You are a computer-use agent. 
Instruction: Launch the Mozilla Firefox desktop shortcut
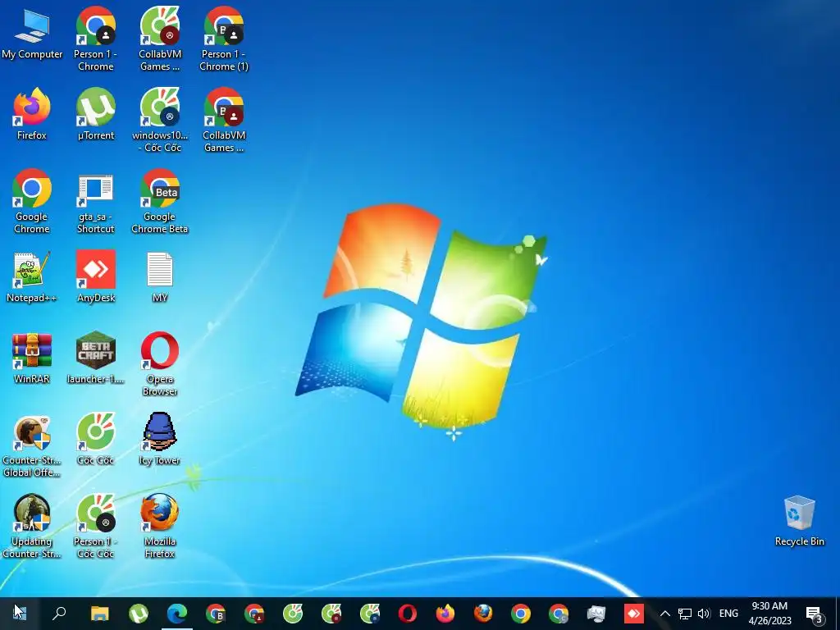pyautogui.click(x=160, y=527)
